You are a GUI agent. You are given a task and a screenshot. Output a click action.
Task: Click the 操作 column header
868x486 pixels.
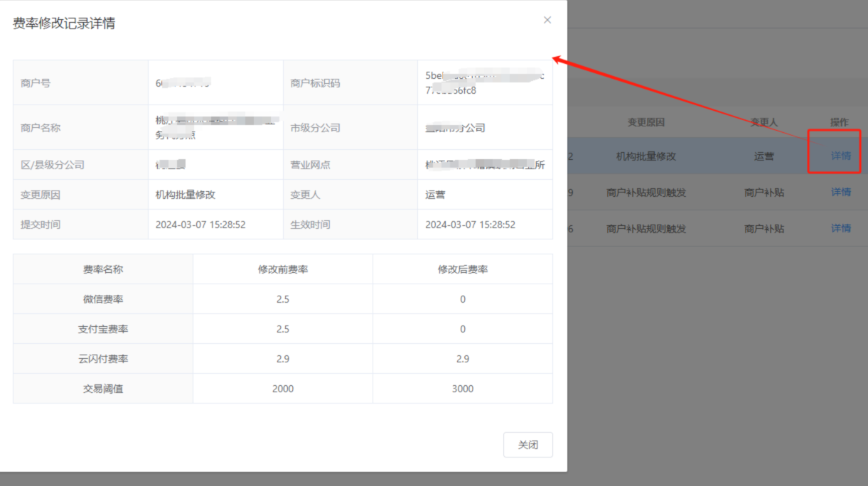click(839, 122)
